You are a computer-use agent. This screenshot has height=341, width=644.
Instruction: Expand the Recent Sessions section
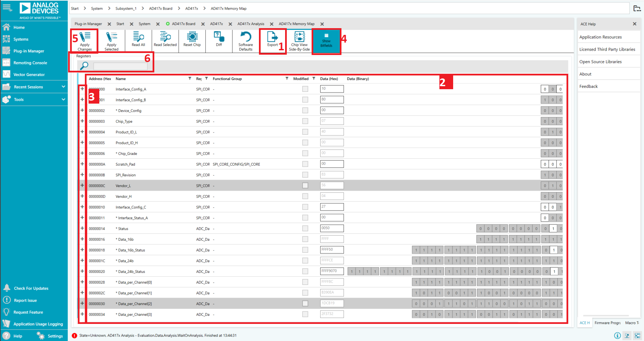pos(63,87)
